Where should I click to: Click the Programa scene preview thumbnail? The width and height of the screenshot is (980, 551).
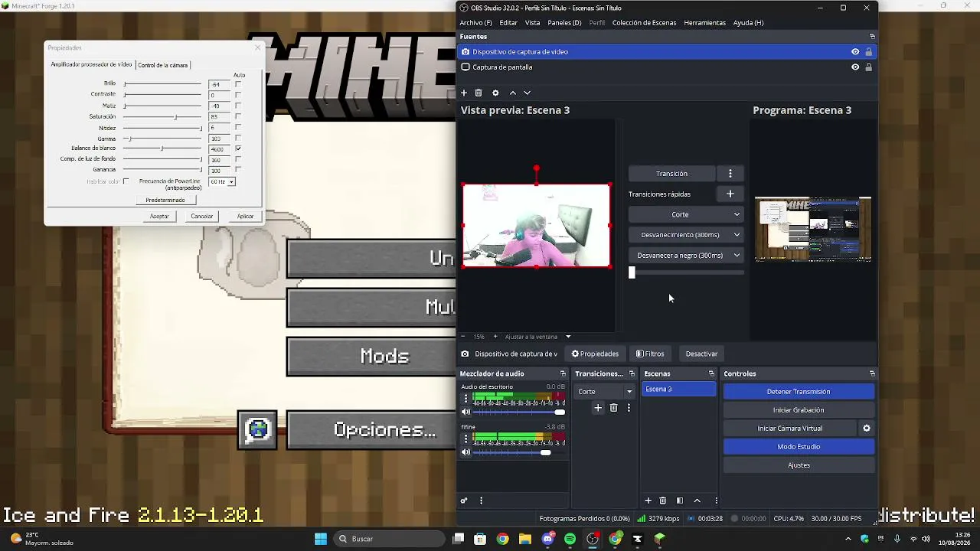pos(813,230)
